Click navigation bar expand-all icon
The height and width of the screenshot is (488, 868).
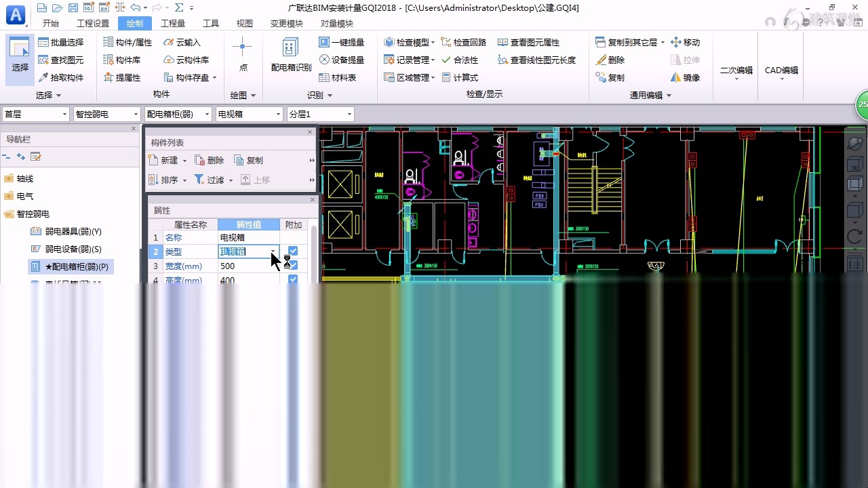pyautogui.click(x=21, y=157)
